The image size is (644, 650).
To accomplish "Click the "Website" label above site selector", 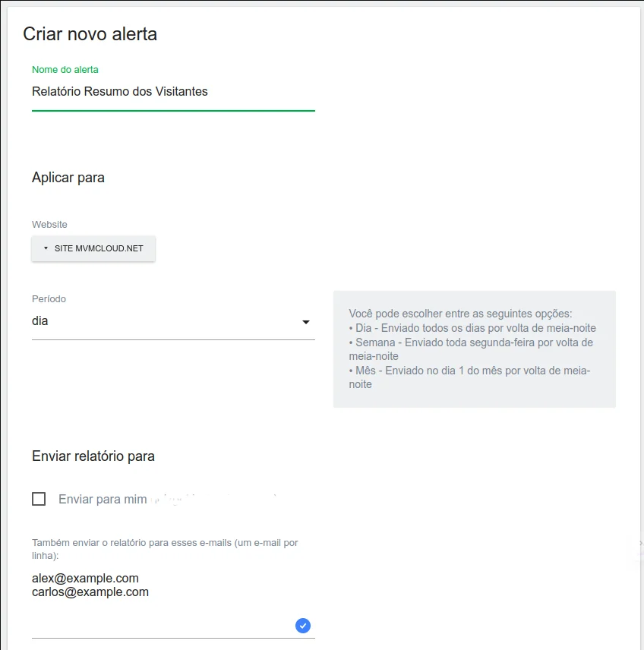I will [x=49, y=225].
